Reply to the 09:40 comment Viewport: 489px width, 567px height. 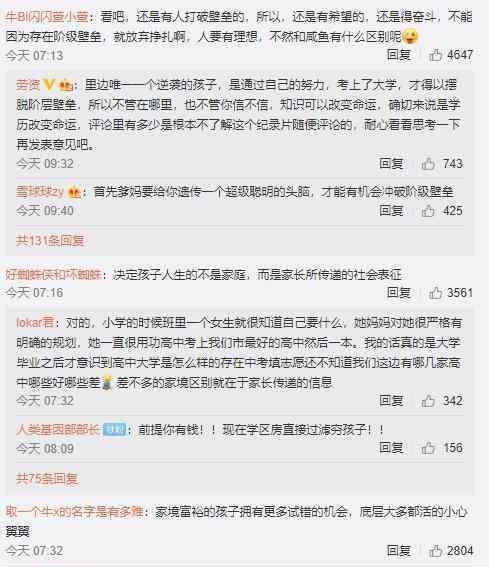[391, 210]
